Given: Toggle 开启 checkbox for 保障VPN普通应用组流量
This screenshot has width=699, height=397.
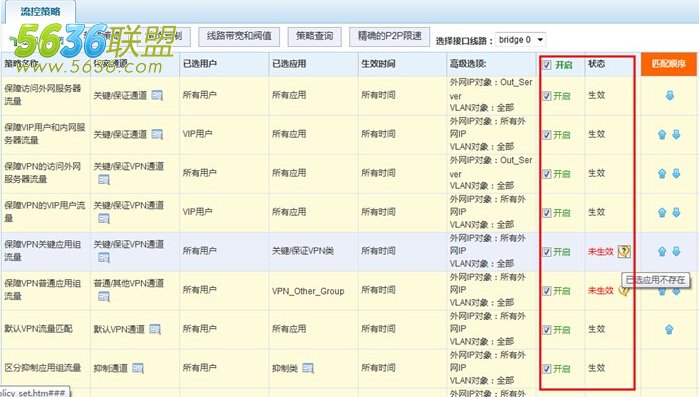Looking at the screenshot, I should click(x=547, y=291).
